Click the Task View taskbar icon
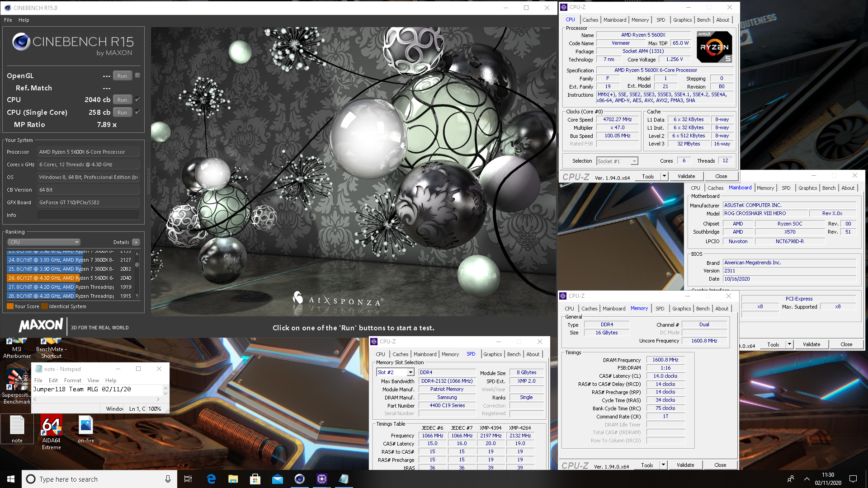The image size is (868, 488). [188, 479]
